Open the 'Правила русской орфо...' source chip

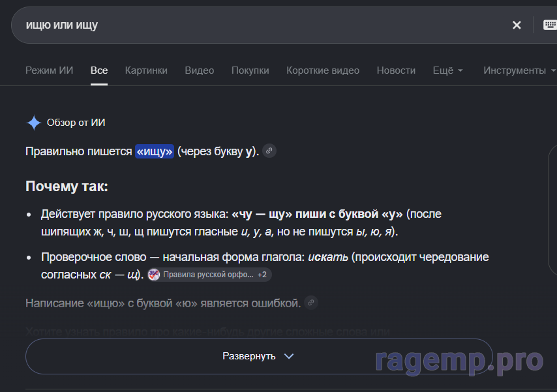coord(208,275)
